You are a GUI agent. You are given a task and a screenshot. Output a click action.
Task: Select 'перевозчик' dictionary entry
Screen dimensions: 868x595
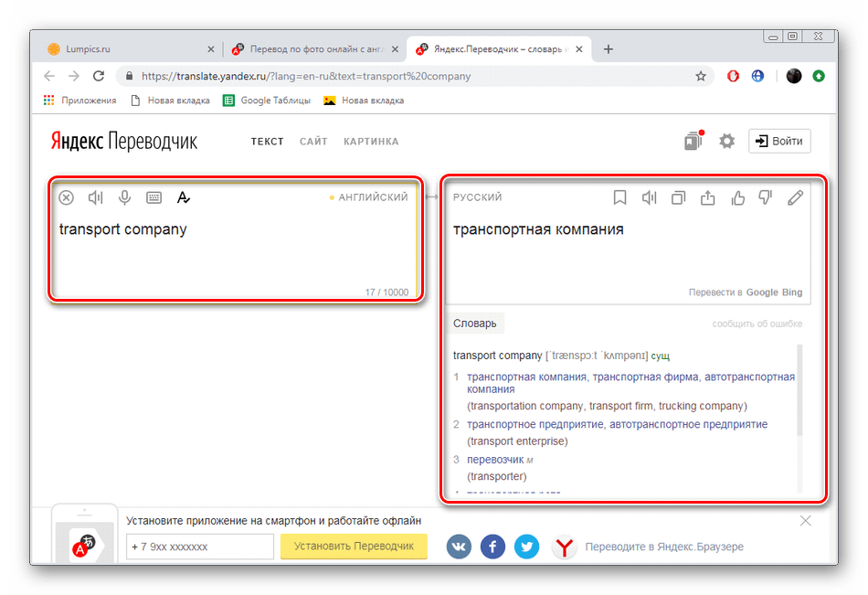click(495, 459)
